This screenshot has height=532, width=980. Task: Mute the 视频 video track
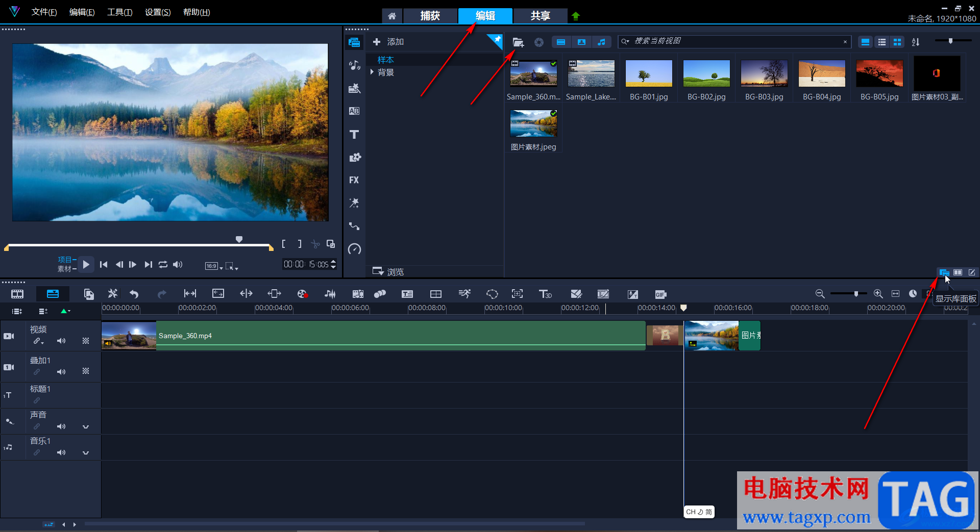point(61,341)
